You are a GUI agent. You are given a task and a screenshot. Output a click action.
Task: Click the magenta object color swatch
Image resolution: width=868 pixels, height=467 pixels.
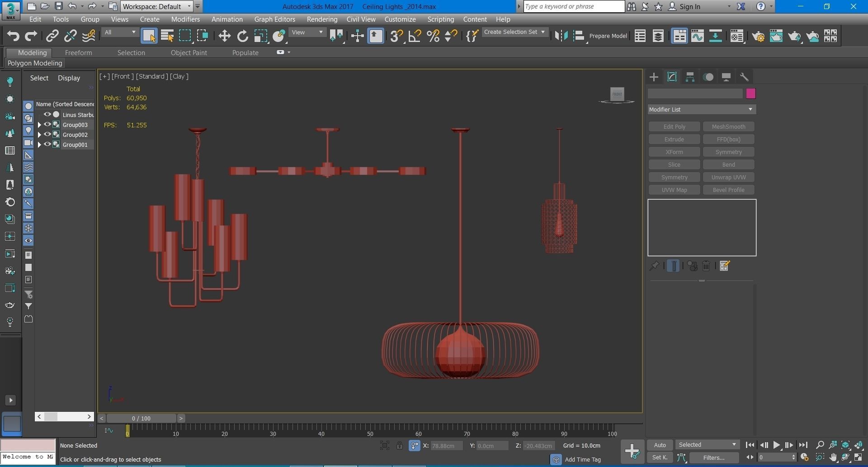coord(750,93)
